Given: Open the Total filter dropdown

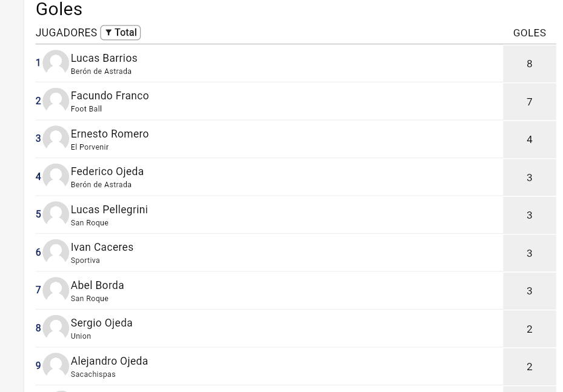Looking at the screenshot, I should (120, 33).
